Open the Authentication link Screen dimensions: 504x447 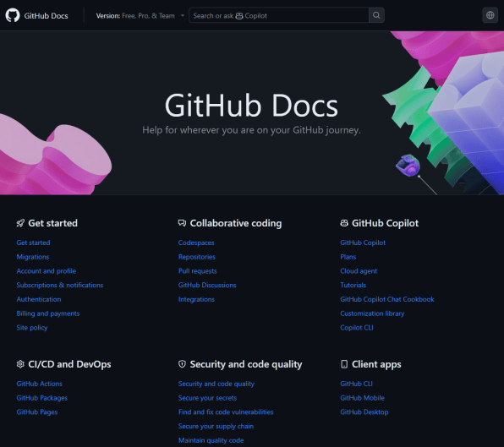click(x=39, y=299)
